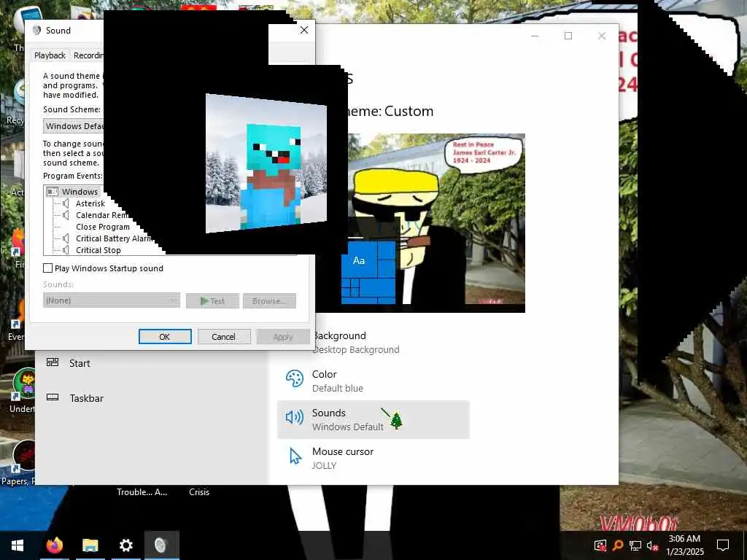Launch Firefox from the taskbar
The height and width of the screenshot is (560, 747).
click(54, 545)
